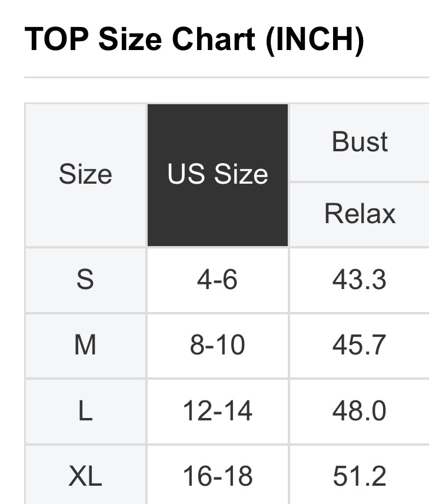Click the horizontal divider under the title

point(227,77)
